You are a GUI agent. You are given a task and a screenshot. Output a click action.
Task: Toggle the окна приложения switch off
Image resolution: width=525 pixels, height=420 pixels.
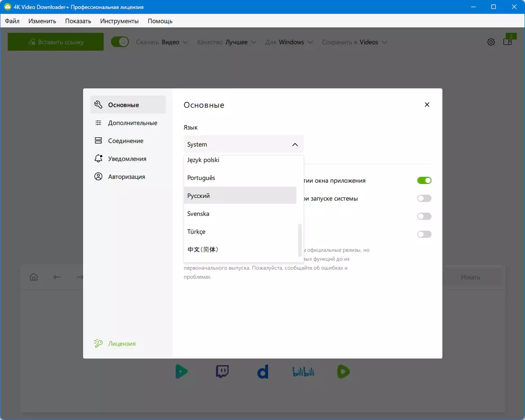click(x=424, y=180)
